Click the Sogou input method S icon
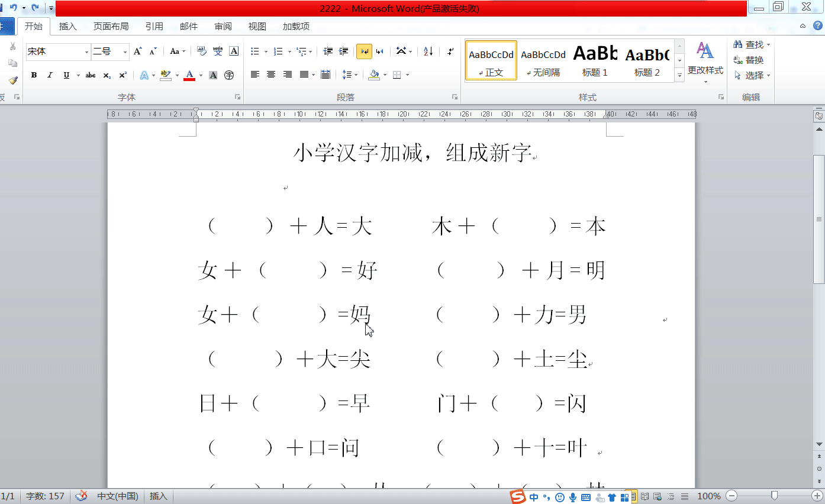This screenshot has width=825, height=504. pyautogui.click(x=518, y=497)
